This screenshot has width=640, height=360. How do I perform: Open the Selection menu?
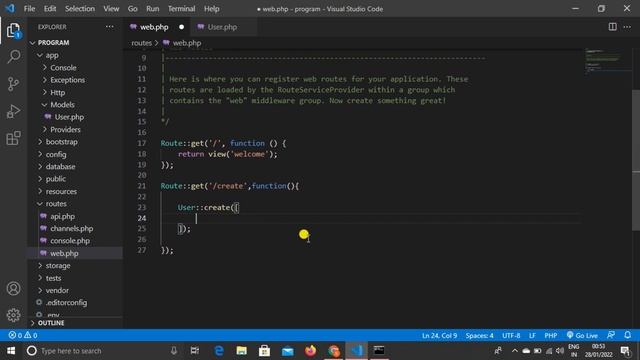coord(80,9)
